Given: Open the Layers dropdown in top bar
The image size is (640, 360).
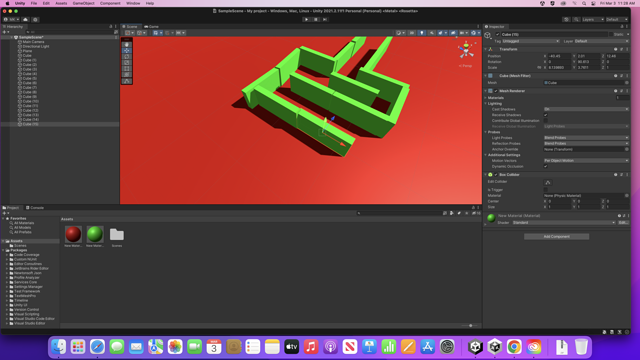Looking at the screenshot, I should tap(593, 20).
